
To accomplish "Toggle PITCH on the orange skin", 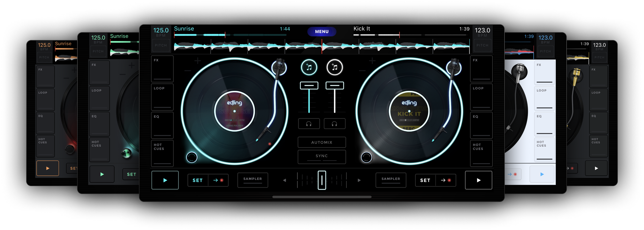I will click(44, 57).
